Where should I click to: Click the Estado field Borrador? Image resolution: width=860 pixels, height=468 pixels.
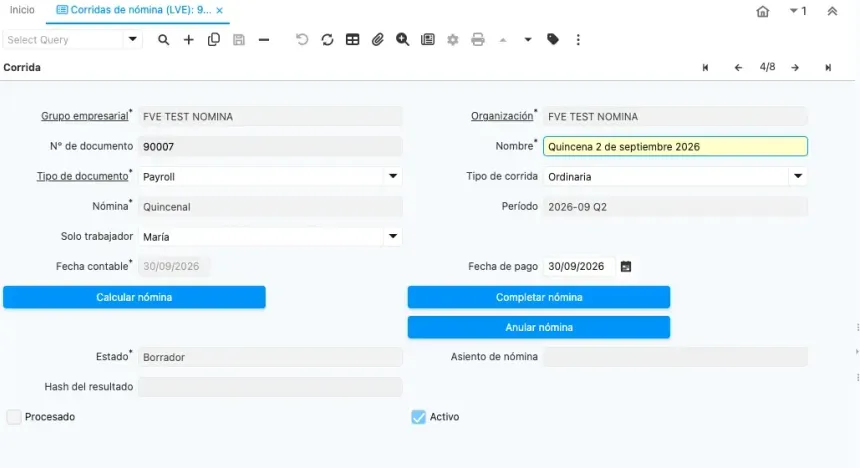pyautogui.click(x=270, y=357)
